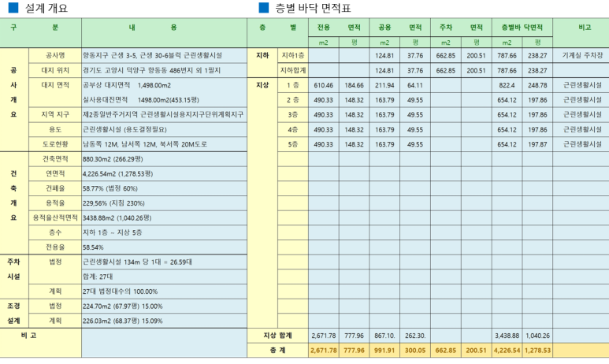
Task: Select the '공사명' label cell
Action: click(55, 56)
